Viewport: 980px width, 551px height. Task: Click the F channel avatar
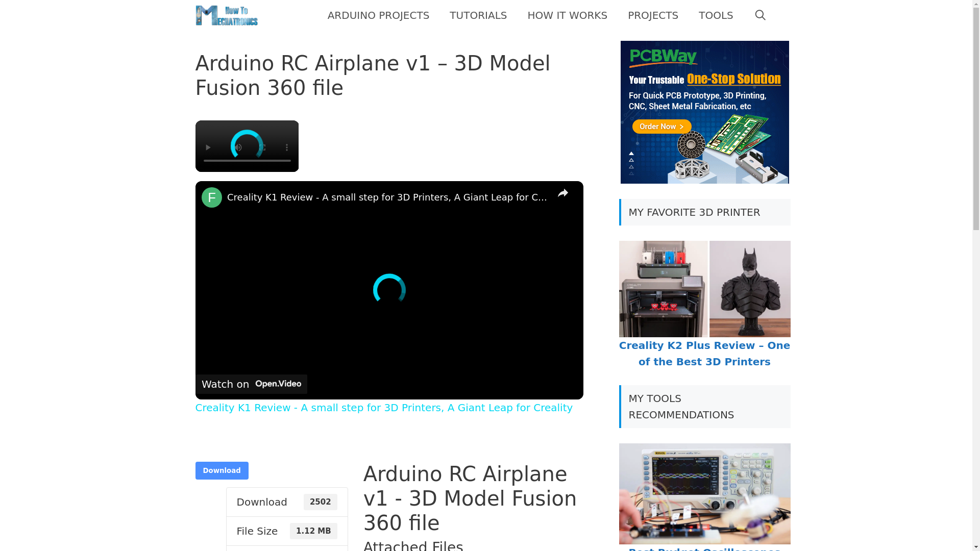tap(212, 197)
